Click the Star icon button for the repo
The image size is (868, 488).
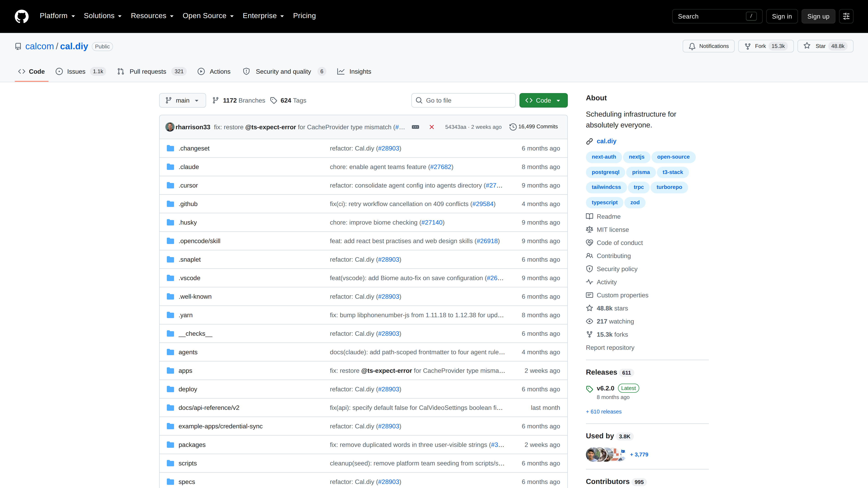825,46
